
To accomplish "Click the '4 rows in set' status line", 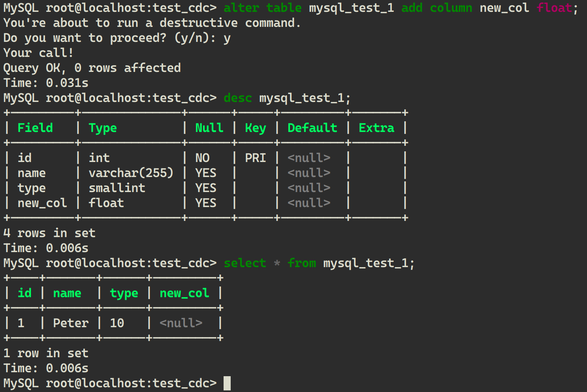I will (x=49, y=233).
